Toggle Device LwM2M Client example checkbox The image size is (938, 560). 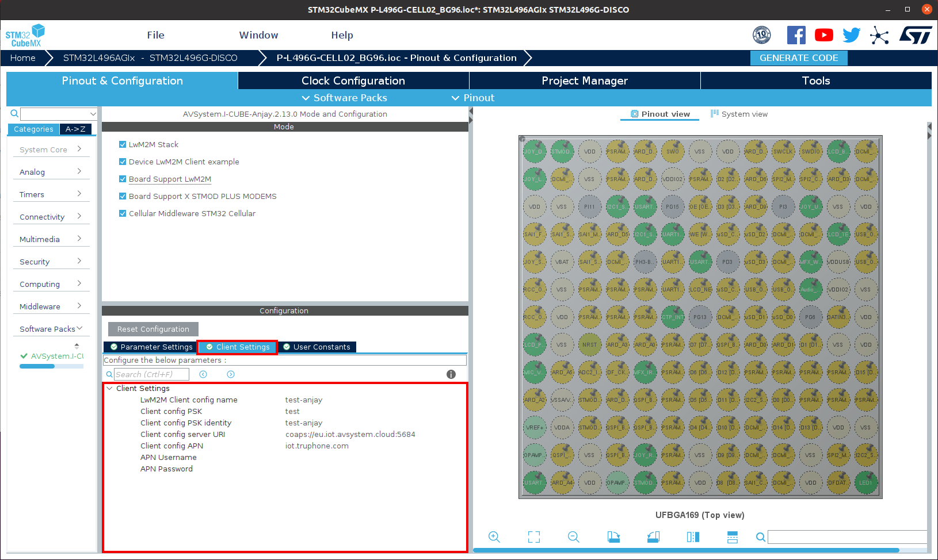tap(123, 162)
